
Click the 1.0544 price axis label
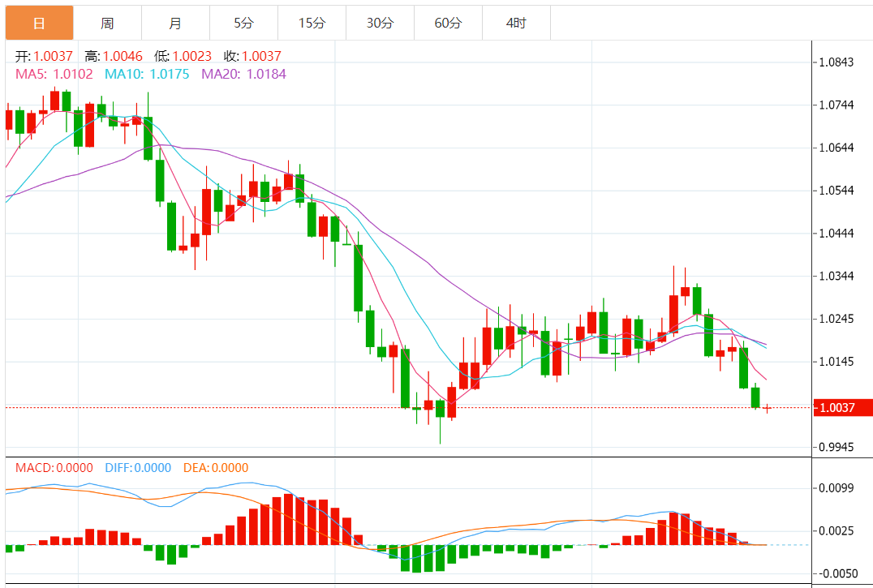[x=836, y=191]
